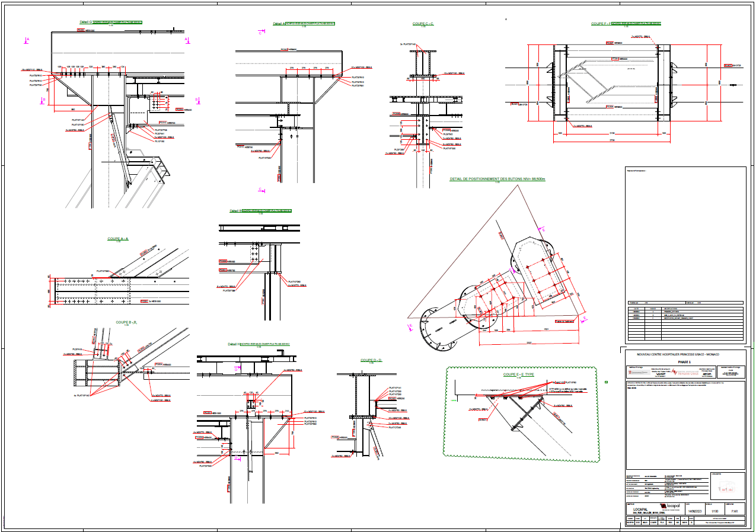Click the COUPE B - B view title
756x532 pixels.
tap(127, 322)
